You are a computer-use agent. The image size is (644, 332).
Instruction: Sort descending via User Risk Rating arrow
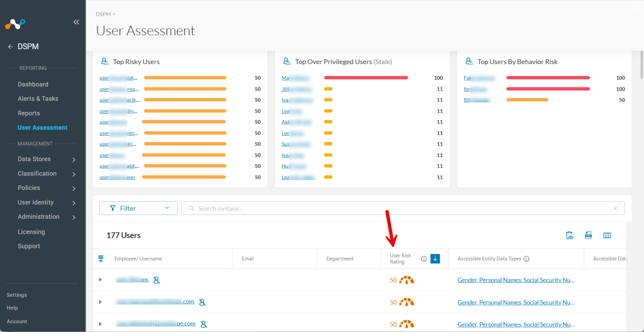click(x=435, y=259)
